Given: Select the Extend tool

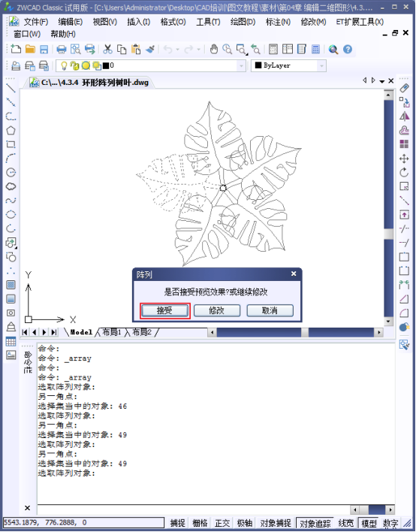Looking at the screenshot, I should click(404, 243).
